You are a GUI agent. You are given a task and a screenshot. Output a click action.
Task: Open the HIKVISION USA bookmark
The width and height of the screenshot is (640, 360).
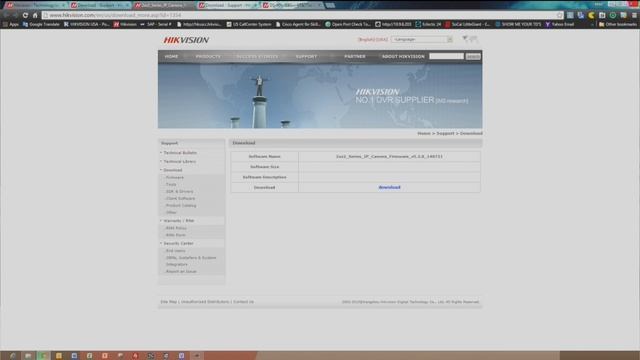click(x=87, y=24)
